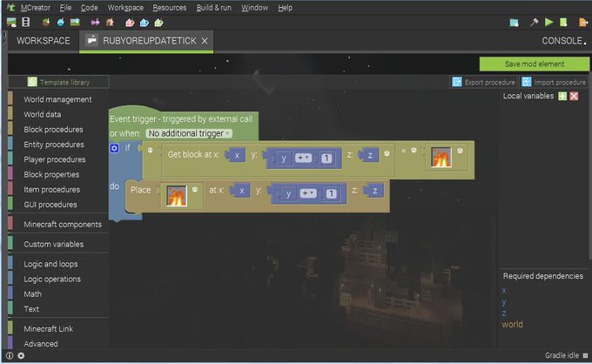The image size is (592, 364).
Task: Select World data category
Action: (43, 114)
